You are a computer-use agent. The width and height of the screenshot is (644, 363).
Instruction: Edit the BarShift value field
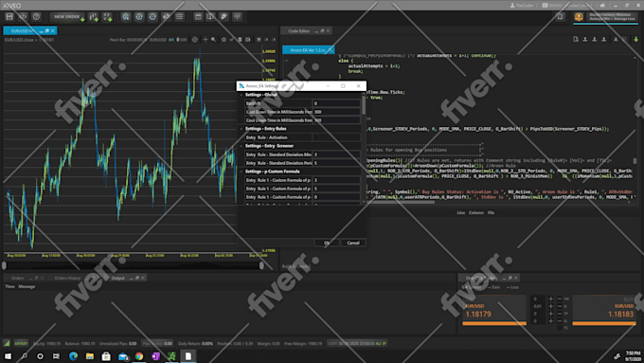[x=336, y=103]
